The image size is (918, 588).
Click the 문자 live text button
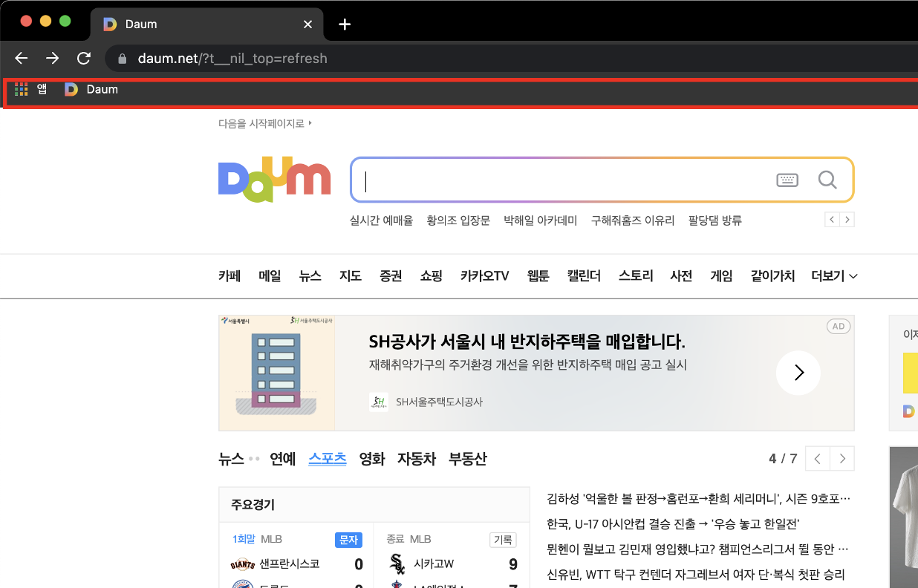point(348,540)
